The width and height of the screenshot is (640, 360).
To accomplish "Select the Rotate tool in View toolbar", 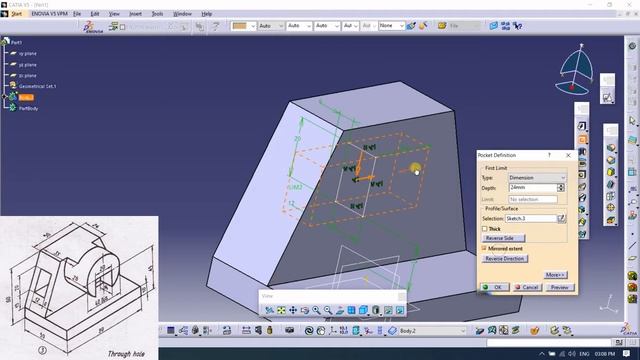I will tap(304, 311).
